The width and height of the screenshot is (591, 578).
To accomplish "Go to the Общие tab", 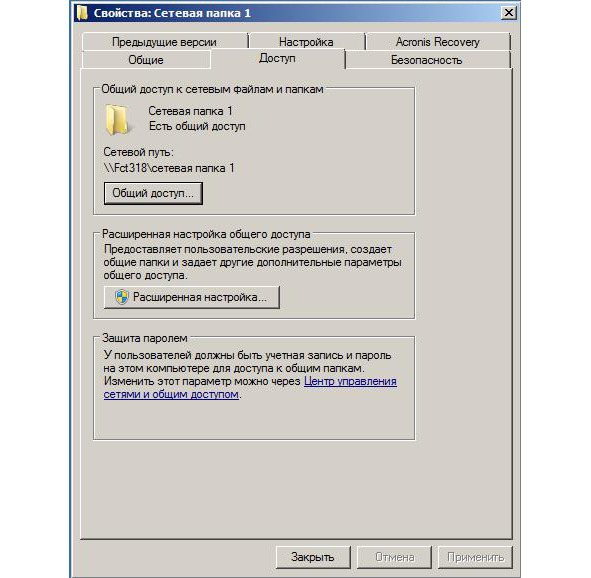I will coord(146,60).
